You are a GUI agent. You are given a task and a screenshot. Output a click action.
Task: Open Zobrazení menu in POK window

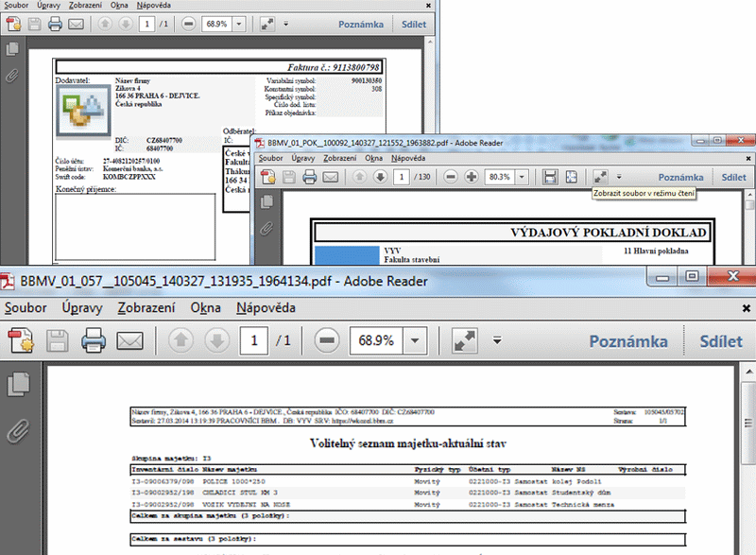[340, 158]
